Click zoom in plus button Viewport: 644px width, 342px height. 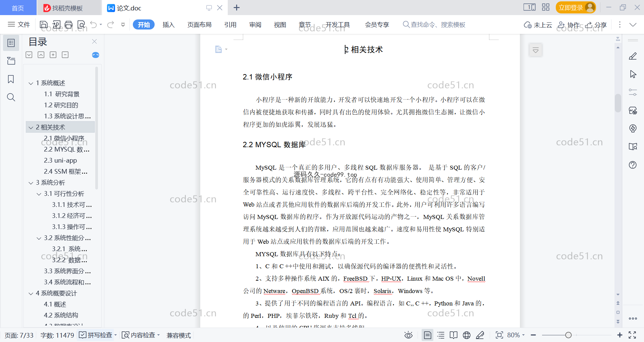point(620,335)
